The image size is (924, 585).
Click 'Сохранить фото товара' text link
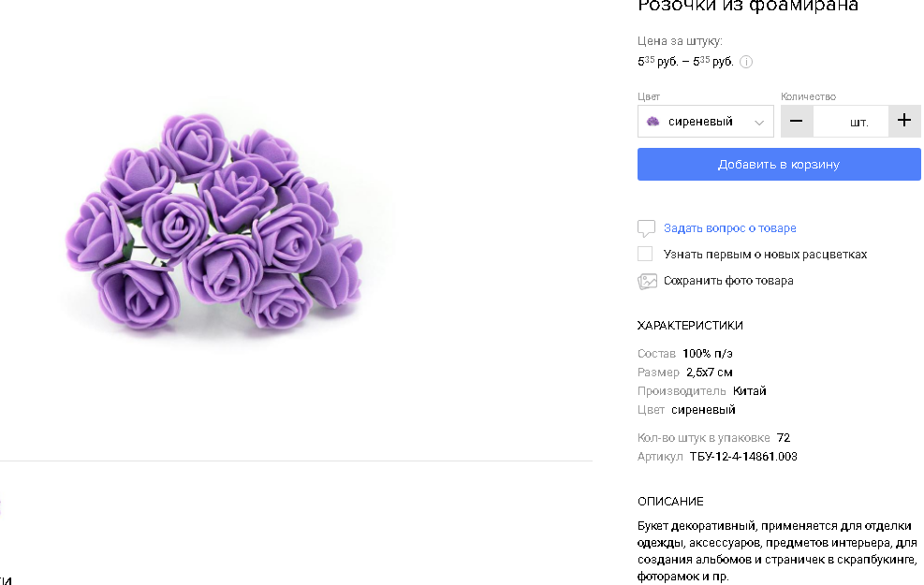click(x=728, y=281)
